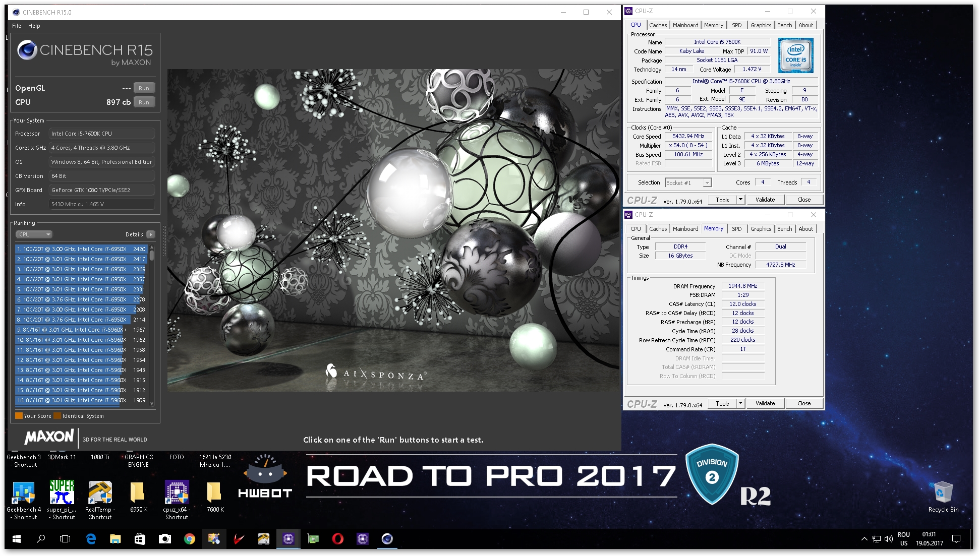
Task: Open File Explorer from taskbar
Action: pyautogui.click(x=115, y=539)
